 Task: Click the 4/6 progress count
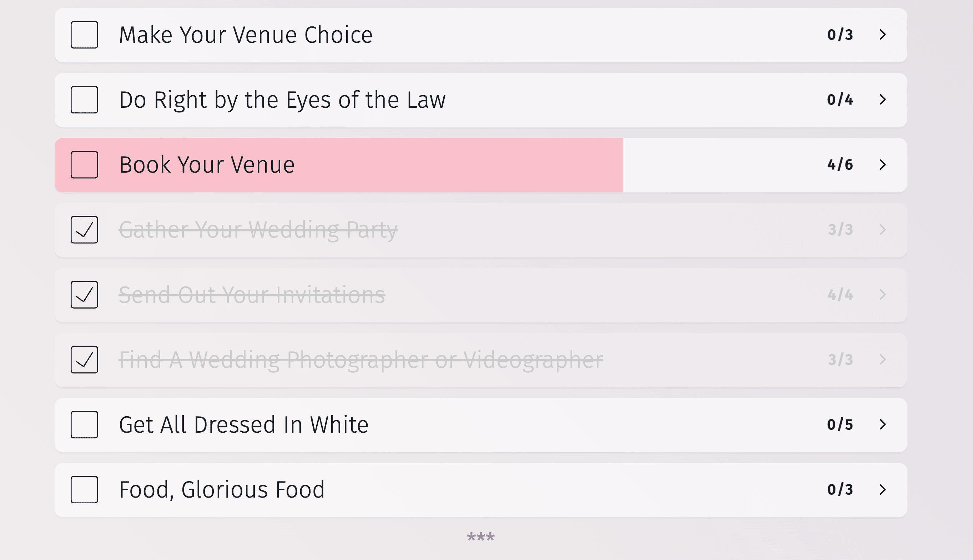[840, 165]
